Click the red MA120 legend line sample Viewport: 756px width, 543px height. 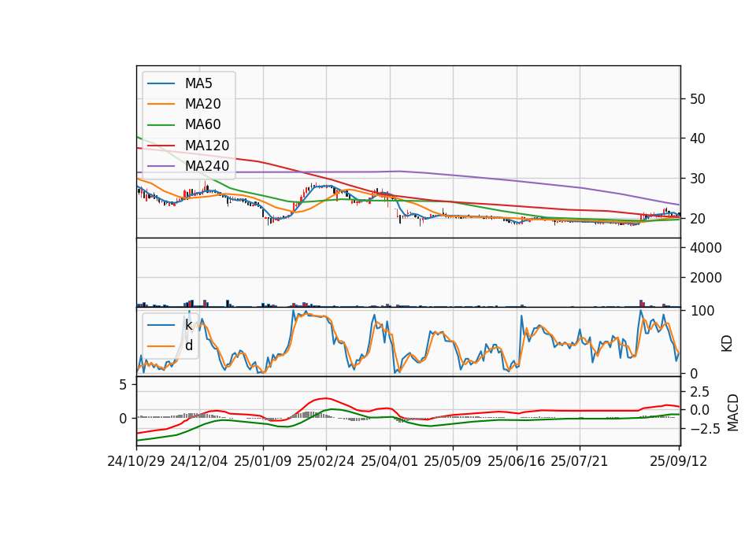pos(161,146)
